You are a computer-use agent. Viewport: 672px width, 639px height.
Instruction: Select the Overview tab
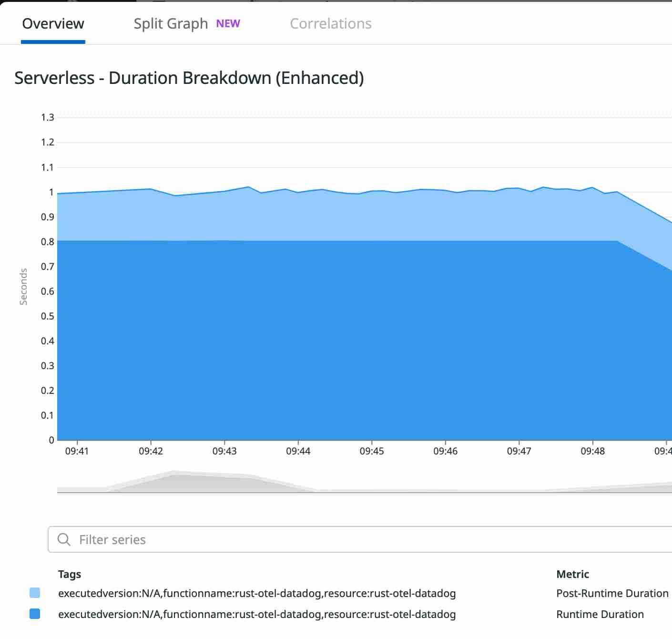click(53, 23)
